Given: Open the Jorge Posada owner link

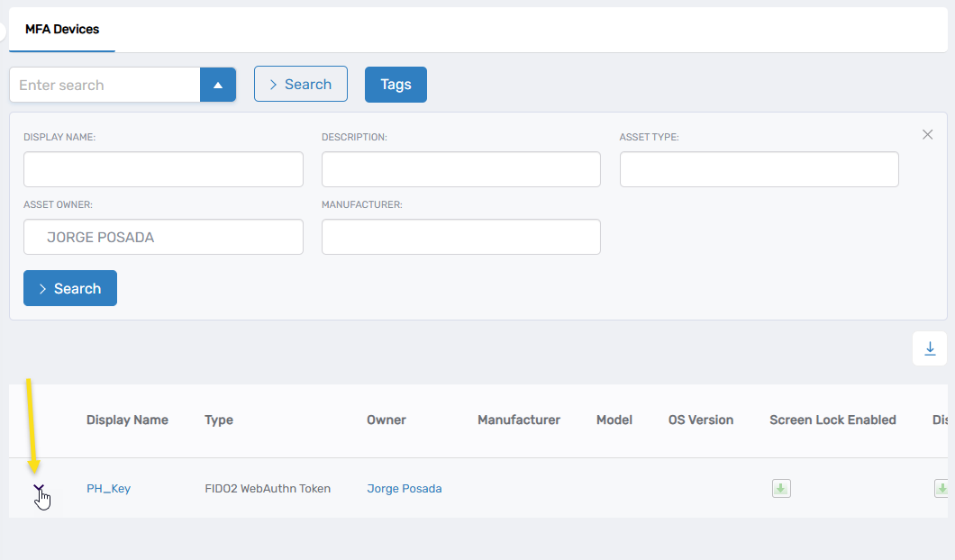Looking at the screenshot, I should pyautogui.click(x=404, y=488).
